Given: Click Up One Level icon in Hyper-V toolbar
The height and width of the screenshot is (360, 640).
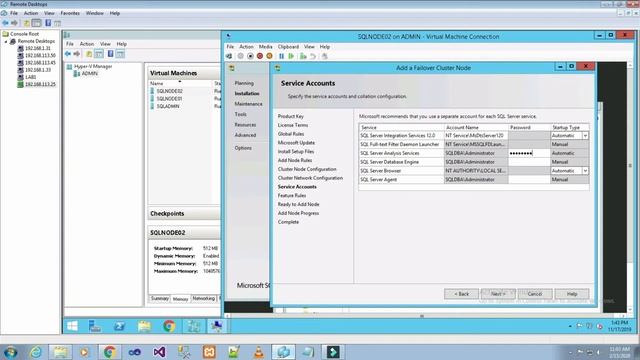Looking at the screenshot, I should (89, 53).
